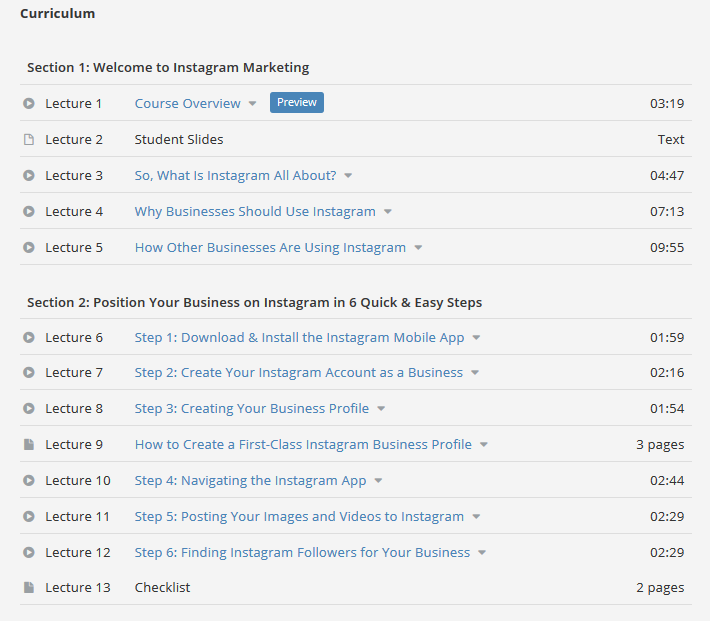Click the play icon for Lecture 5
The height and width of the screenshot is (621, 710).
[29, 247]
